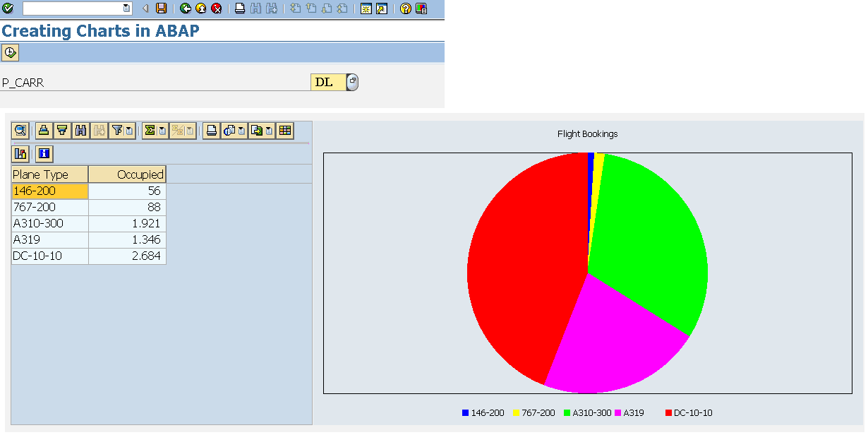The image size is (868, 435).
Task: Open the dropdown arrow beside the Subtotals icon
Action: 190,130
